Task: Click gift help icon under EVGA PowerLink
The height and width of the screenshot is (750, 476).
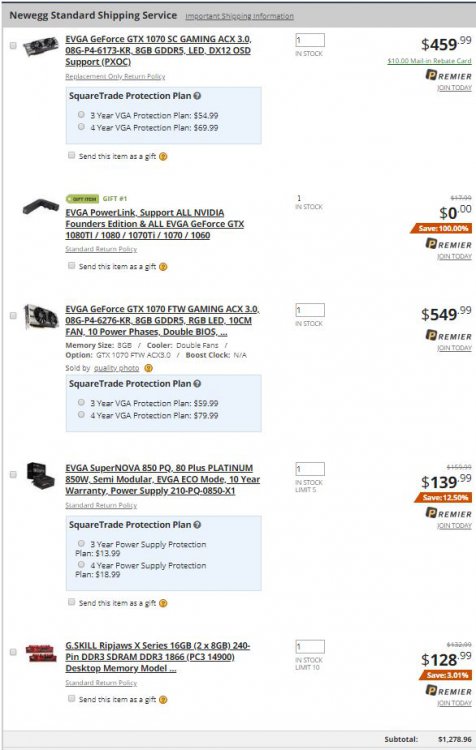Action: pyautogui.click(x=163, y=267)
